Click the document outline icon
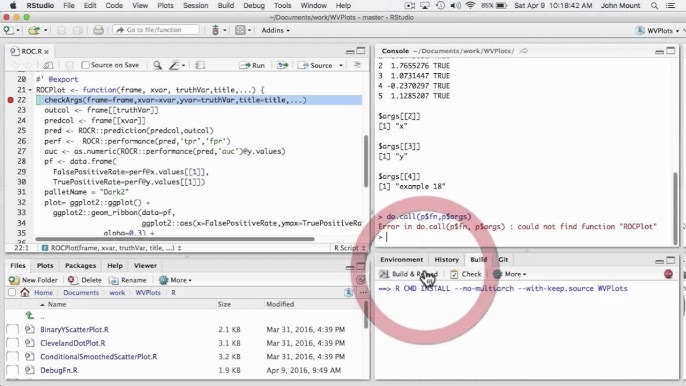Image resolution: width=686 pixels, height=386 pixels. pyautogui.click(x=357, y=65)
